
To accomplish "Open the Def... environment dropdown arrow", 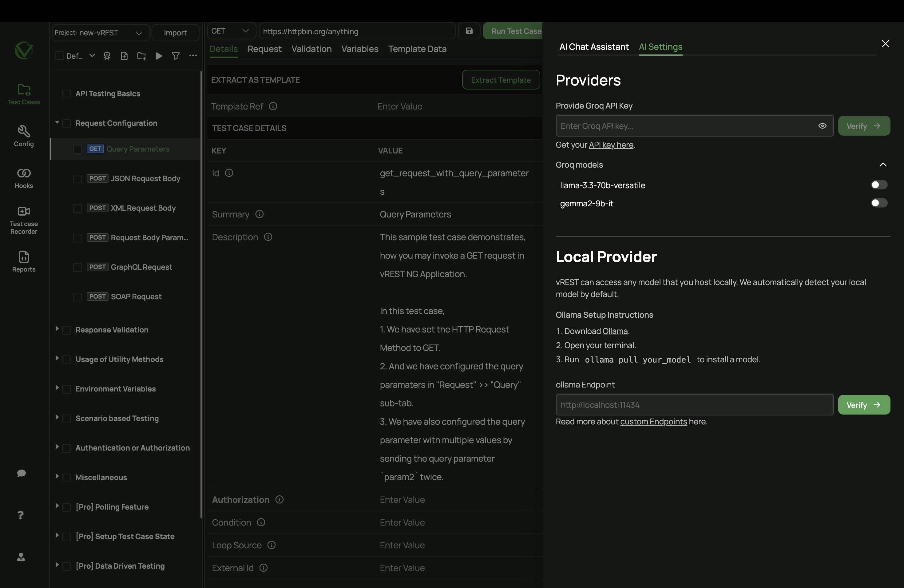I will [92, 55].
